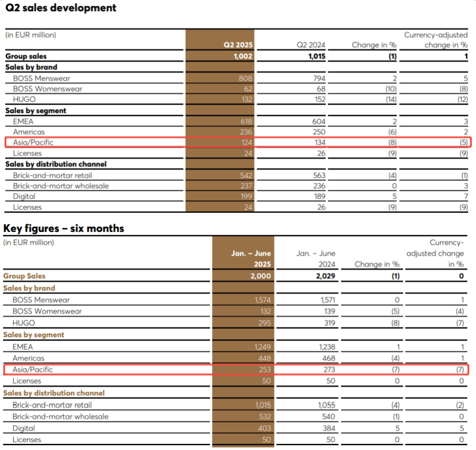The width and height of the screenshot is (476, 450).
Task: Select Brick-and-mortar wholesale six-month value "540"
Action: coord(329,416)
